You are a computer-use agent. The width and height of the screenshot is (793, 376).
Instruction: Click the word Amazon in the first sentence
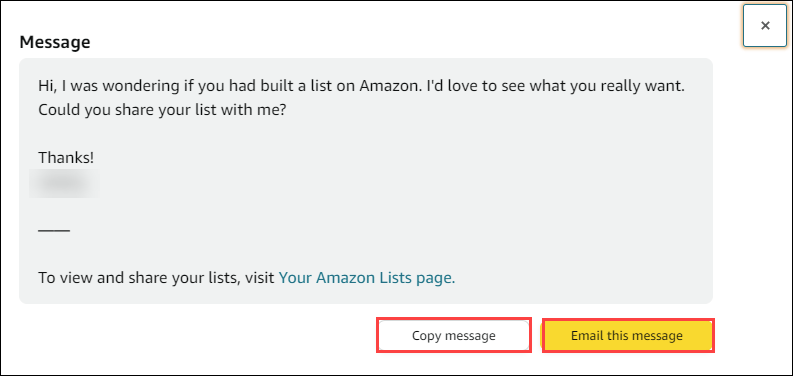point(390,86)
